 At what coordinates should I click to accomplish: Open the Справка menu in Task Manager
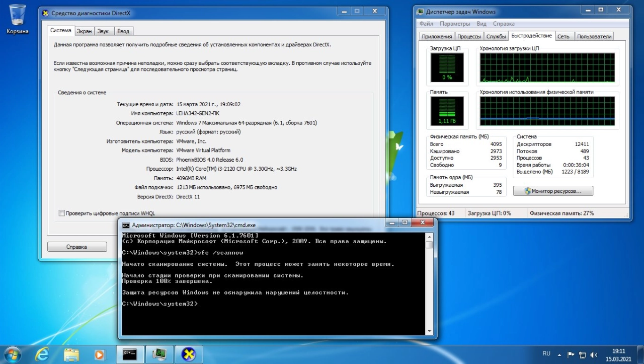(x=504, y=24)
